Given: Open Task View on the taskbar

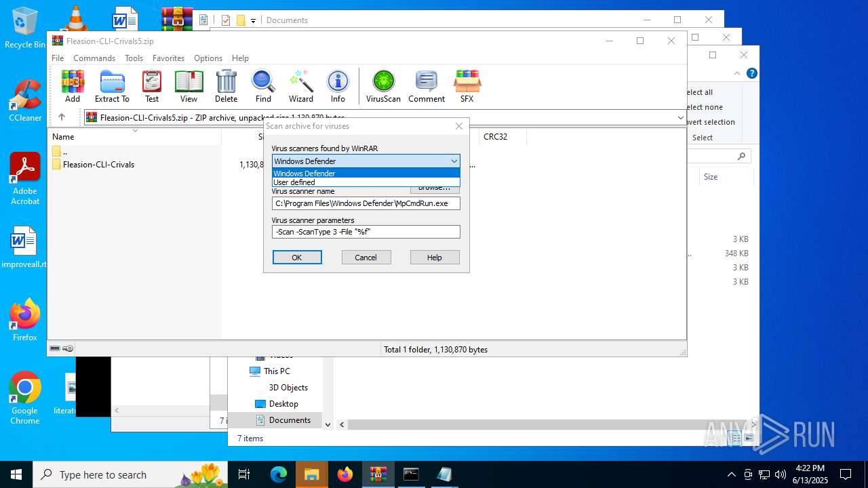Looking at the screenshot, I should (244, 474).
